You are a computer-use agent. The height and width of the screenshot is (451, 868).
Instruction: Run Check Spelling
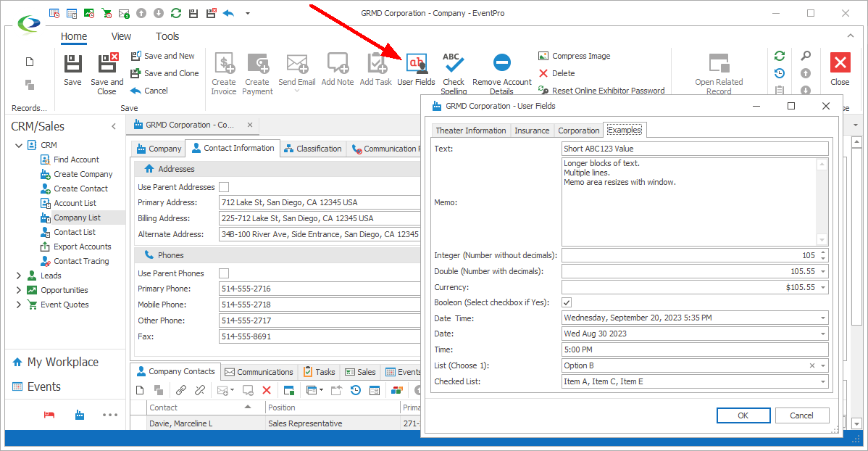pyautogui.click(x=454, y=73)
